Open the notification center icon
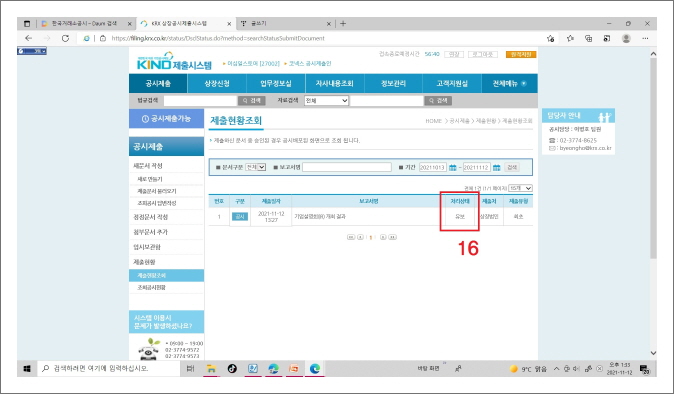Image resolution: width=674 pixels, height=394 pixels. point(644,369)
